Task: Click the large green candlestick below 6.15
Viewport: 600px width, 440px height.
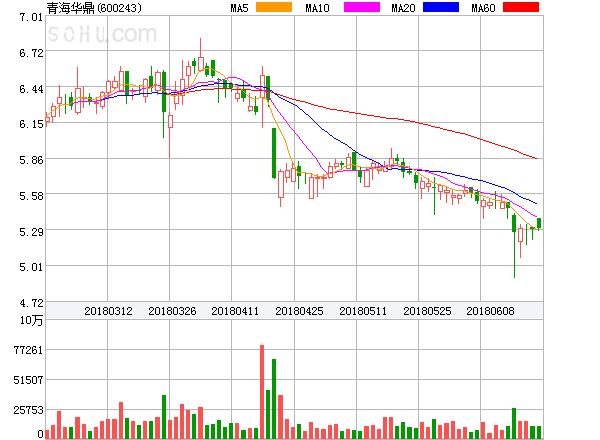Action: click(274, 153)
